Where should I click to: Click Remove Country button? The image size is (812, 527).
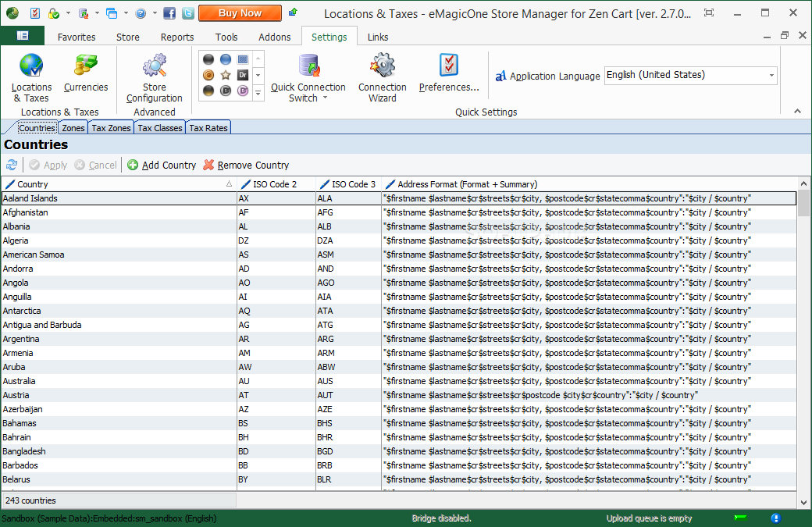click(246, 165)
